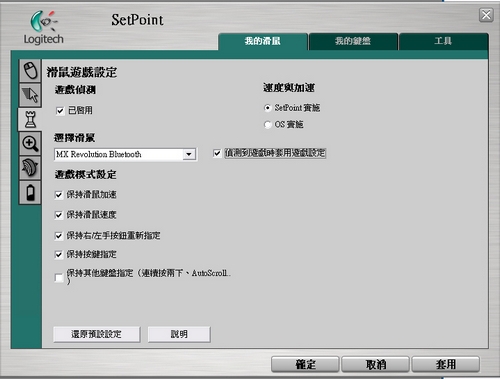Select the SetPoint 實施 radio button
The height and width of the screenshot is (379, 500).
point(267,108)
